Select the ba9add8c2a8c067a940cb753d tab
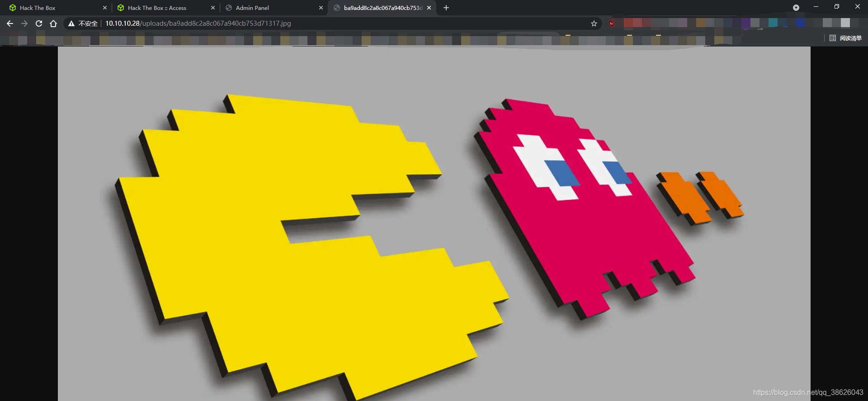Viewport: 868px width, 401px height. click(382, 8)
